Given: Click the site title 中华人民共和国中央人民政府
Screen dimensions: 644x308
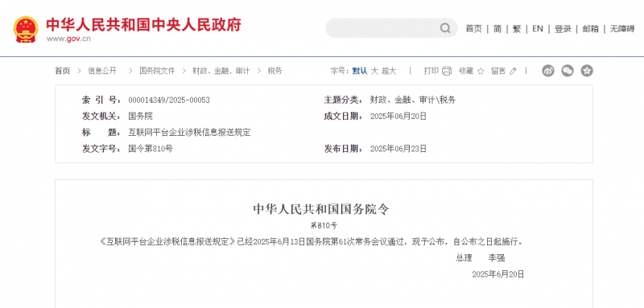Looking at the screenshot, I should [143, 25].
